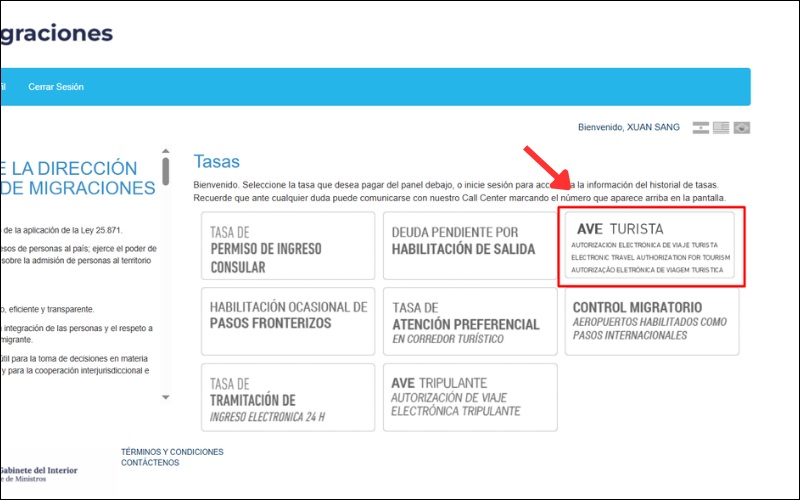800x500 pixels.
Task: Choose the Brazil flag language icon
Action: tap(741, 128)
